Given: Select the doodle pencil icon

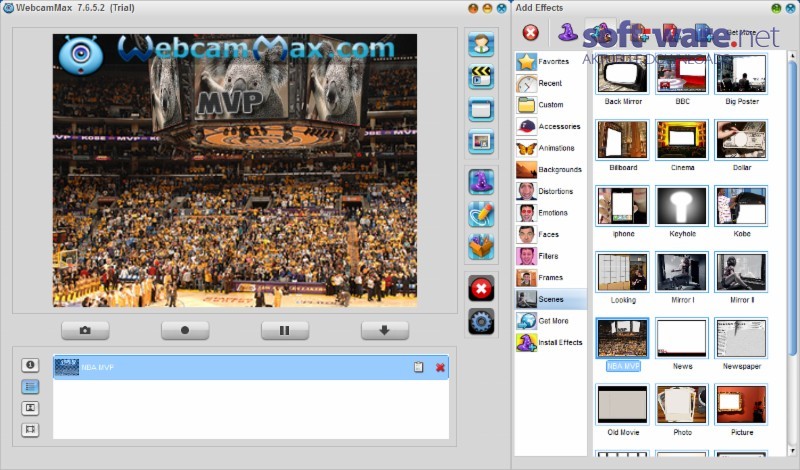Looking at the screenshot, I should click(481, 214).
